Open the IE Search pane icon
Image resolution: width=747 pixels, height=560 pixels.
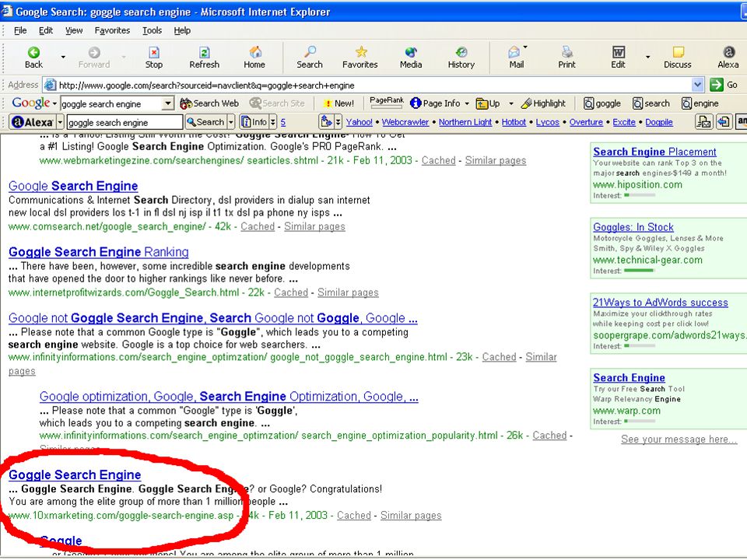click(x=310, y=58)
